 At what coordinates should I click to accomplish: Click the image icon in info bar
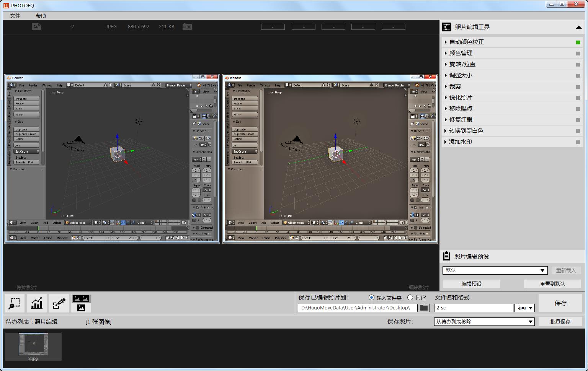[36, 26]
